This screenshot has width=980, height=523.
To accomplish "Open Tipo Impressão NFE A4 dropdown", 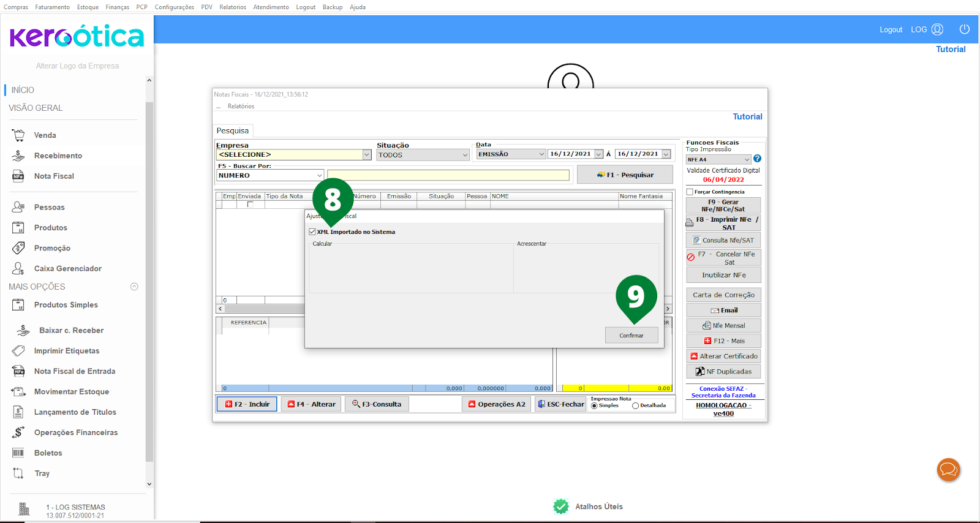I will (747, 159).
